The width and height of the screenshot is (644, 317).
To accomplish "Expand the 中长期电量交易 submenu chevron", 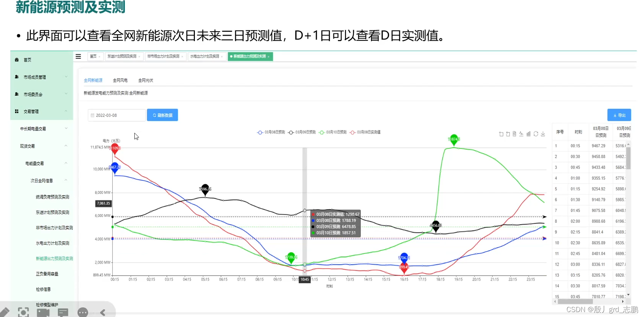I will [x=66, y=128].
